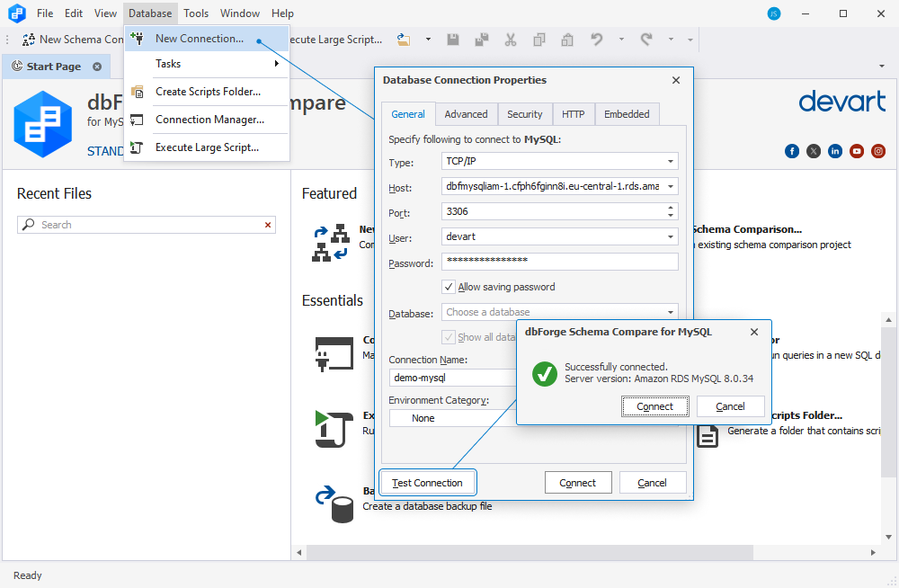Click the database backup icon
This screenshot has width=899, height=588.
click(334, 504)
